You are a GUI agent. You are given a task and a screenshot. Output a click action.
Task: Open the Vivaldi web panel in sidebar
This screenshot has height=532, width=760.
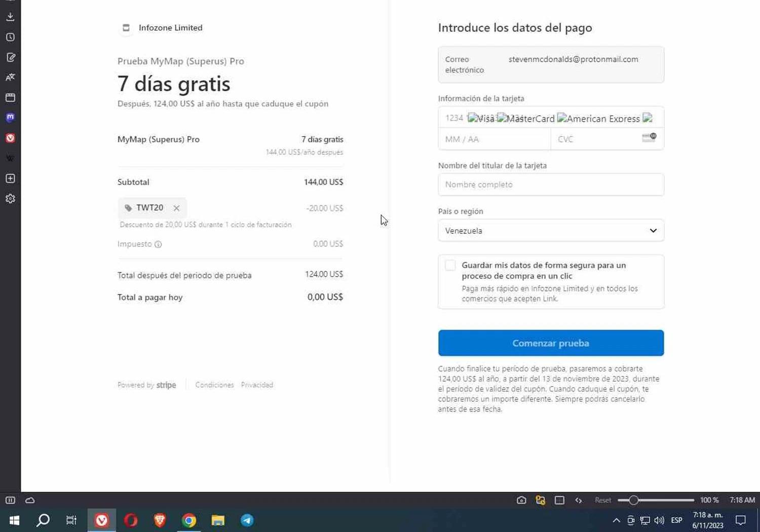[x=10, y=138]
